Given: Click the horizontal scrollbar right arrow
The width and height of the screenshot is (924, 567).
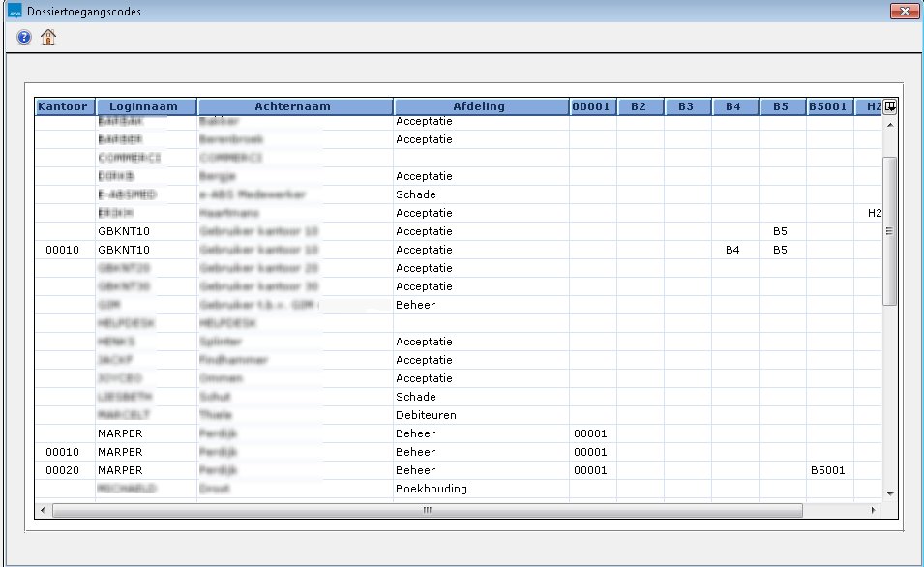Looking at the screenshot, I should tap(873, 510).
